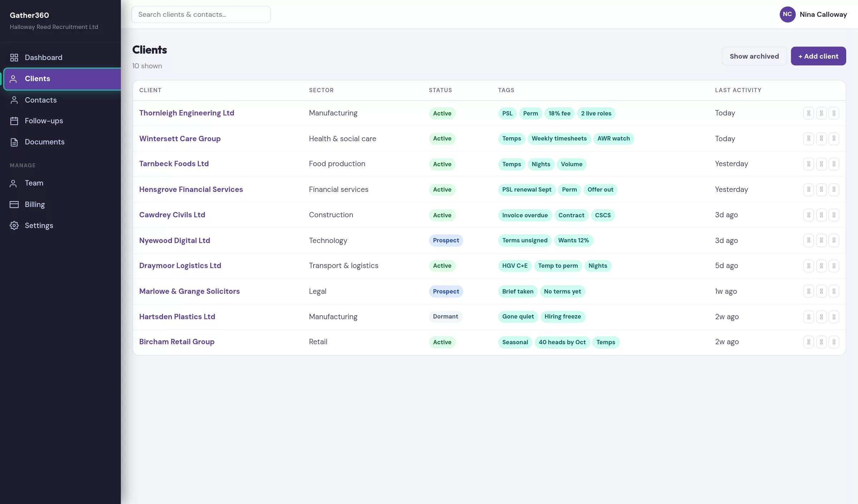Click the Weekly timesheets tag
Screen dimensions: 858x504
click(559, 139)
